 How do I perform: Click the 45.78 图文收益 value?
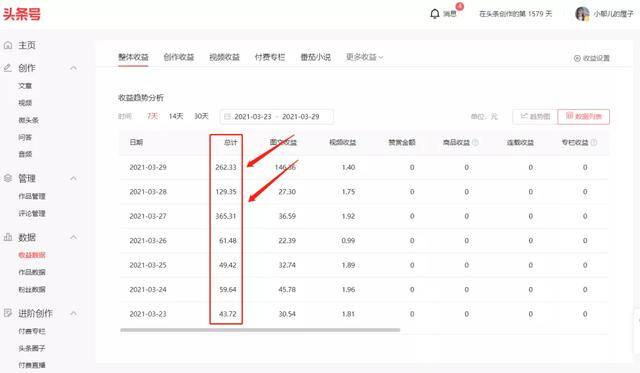click(x=287, y=290)
